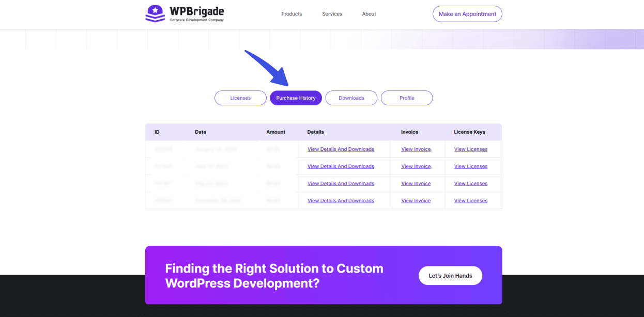Viewport: 644px width, 317px height.
Task: Select the Purchase History tab
Action: (x=296, y=98)
